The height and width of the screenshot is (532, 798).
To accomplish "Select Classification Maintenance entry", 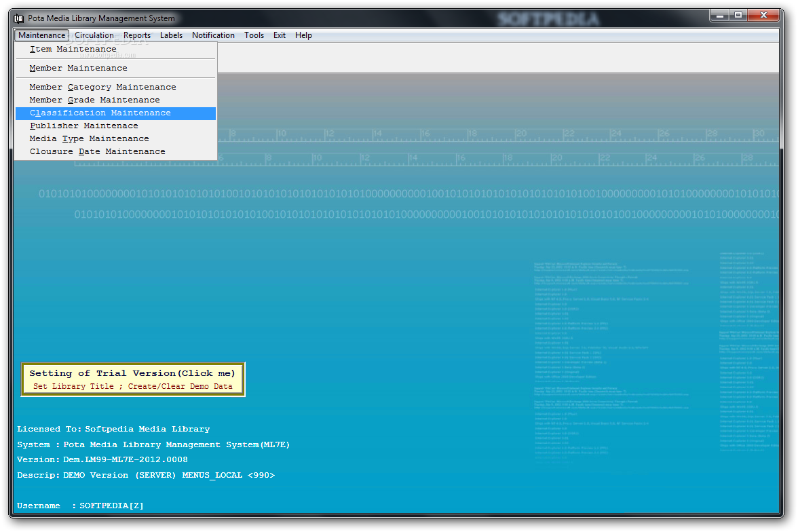I will [115, 113].
